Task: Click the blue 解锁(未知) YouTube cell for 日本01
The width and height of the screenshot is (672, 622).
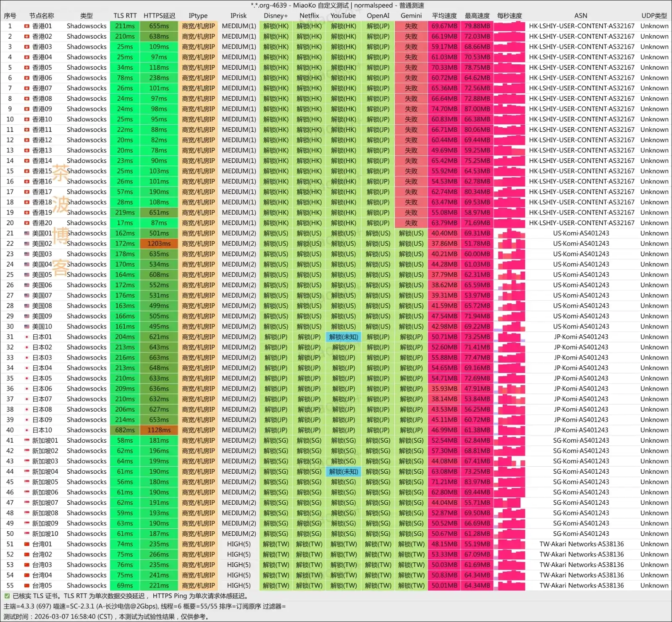Action: pyautogui.click(x=343, y=337)
